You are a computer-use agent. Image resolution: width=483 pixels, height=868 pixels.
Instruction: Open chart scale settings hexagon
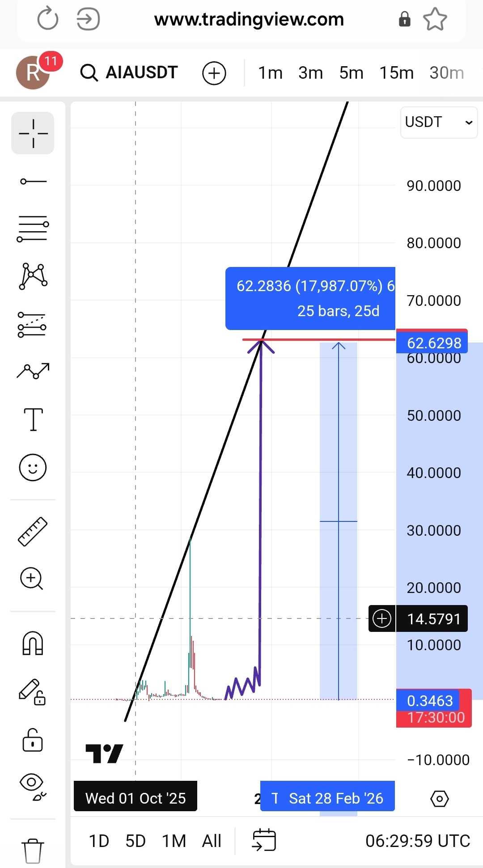point(439,799)
